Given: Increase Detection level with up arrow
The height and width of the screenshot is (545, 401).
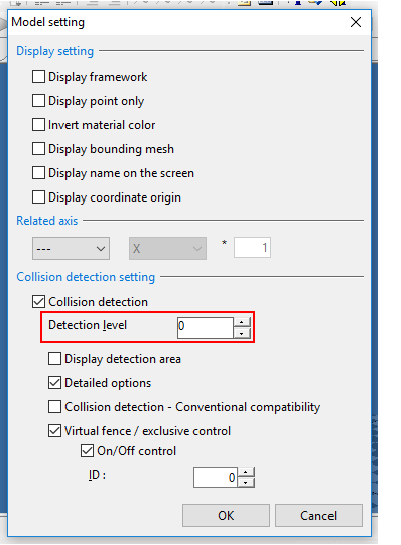Looking at the screenshot, I should [242, 322].
